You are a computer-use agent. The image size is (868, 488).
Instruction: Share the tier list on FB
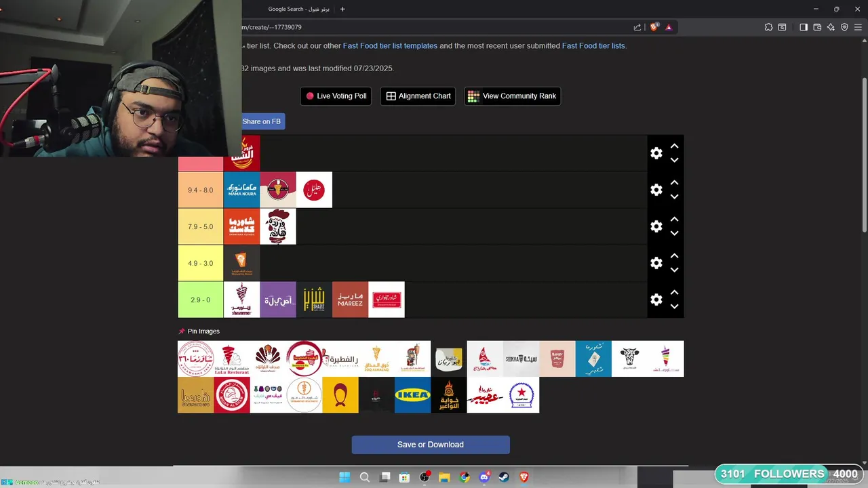click(x=262, y=121)
